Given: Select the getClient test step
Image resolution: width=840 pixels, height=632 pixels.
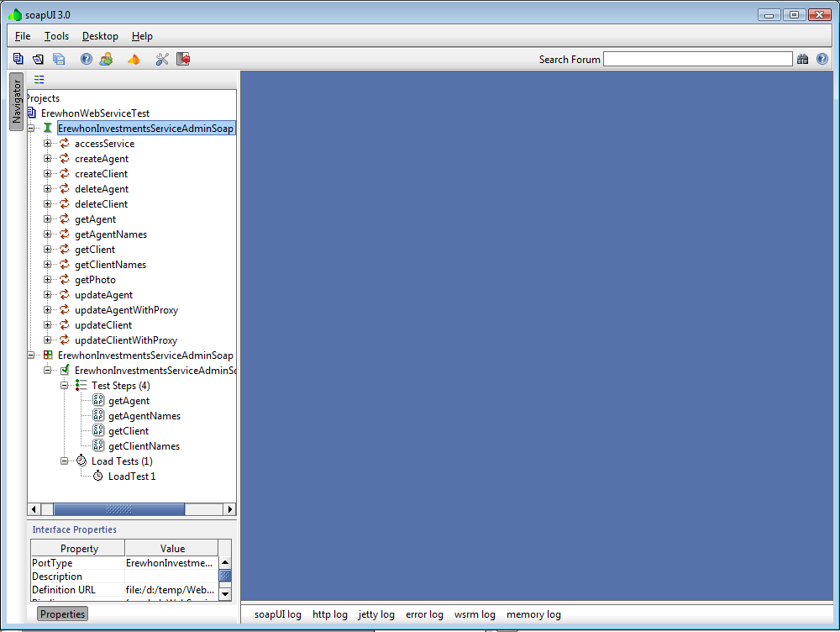Looking at the screenshot, I should coord(129,431).
